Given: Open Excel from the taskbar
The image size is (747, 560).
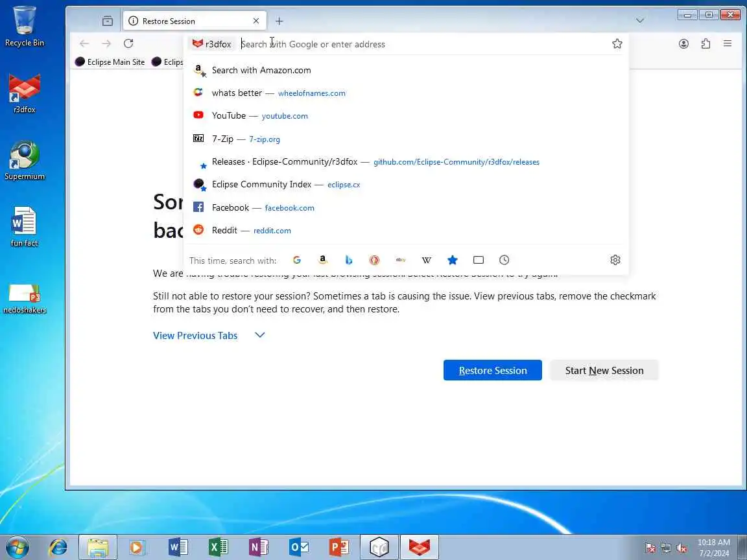Looking at the screenshot, I should pyautogui.click(x=218, y=547).
